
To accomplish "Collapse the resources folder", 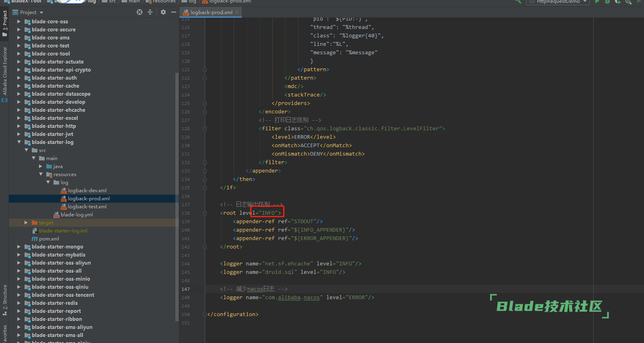I will [41, 174].
